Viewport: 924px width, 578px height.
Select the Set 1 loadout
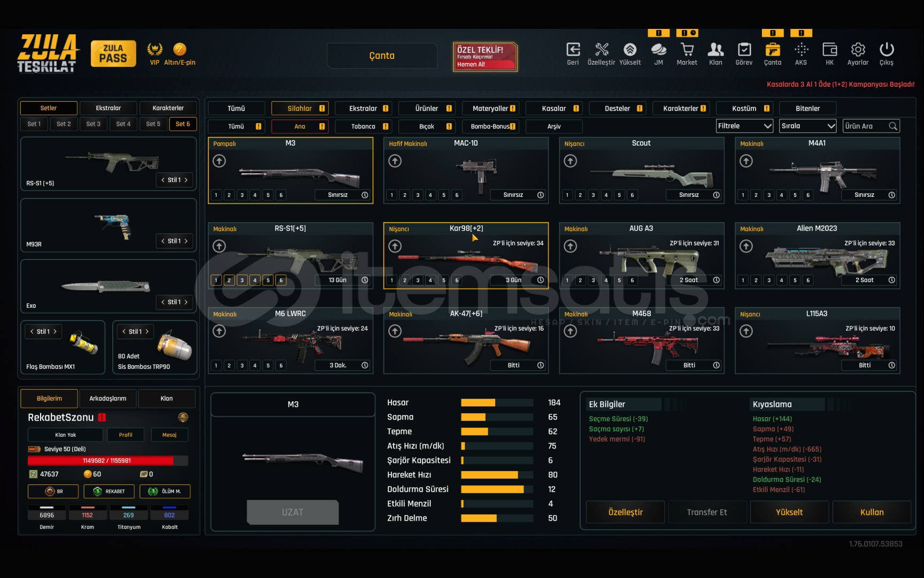pyautogui.click(x=34, y=124)
